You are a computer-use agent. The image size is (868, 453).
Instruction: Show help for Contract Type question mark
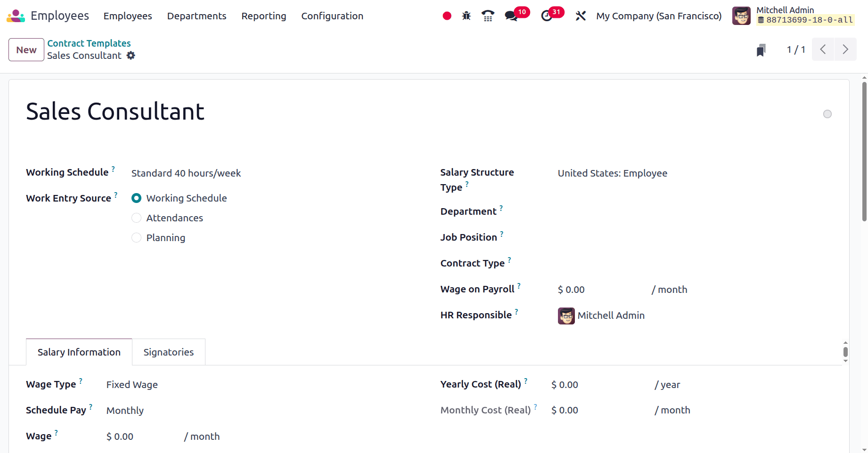(x=509, y=259)
